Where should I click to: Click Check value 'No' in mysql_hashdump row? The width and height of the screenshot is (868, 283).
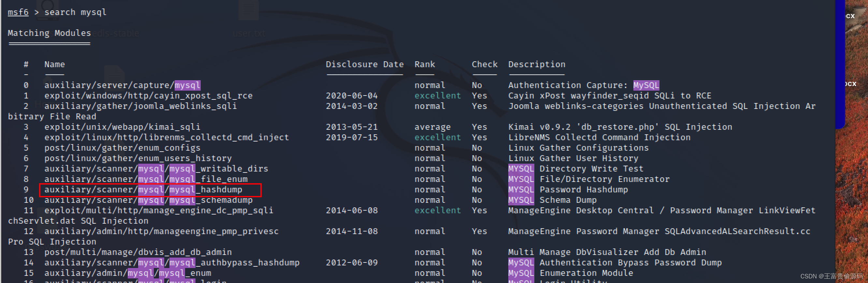tap(477, 189)
